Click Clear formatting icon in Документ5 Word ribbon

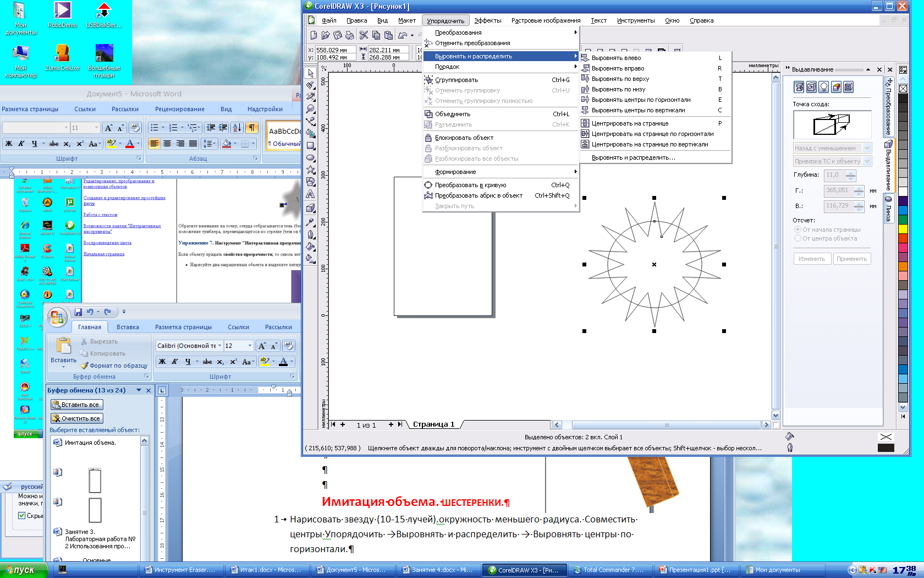(135, 128)
